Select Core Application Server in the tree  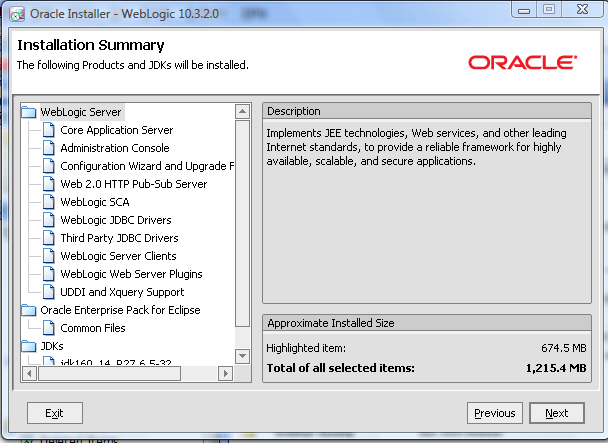click(117, 130)
